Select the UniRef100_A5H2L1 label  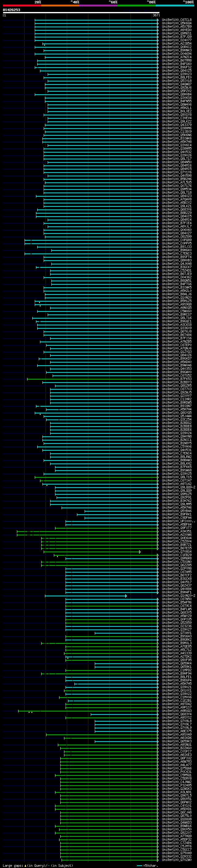pyautogui.click(x=177, y=108)
